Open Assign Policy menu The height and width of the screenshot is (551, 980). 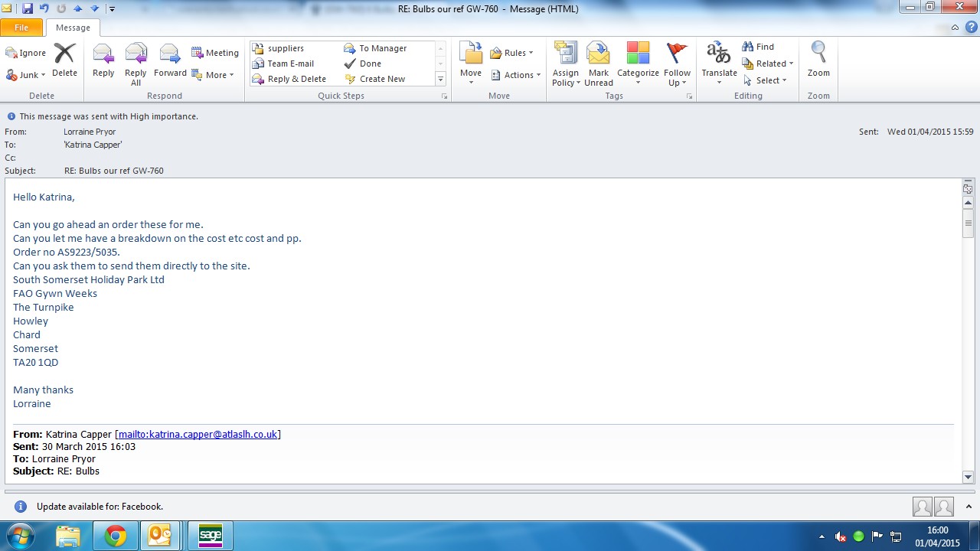[x=566, y=64]
